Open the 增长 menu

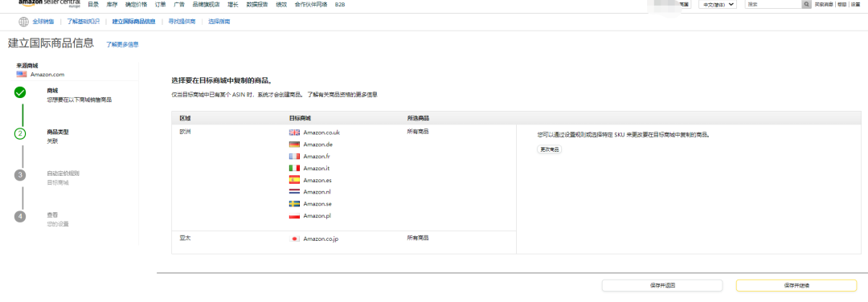pos(232,5)
